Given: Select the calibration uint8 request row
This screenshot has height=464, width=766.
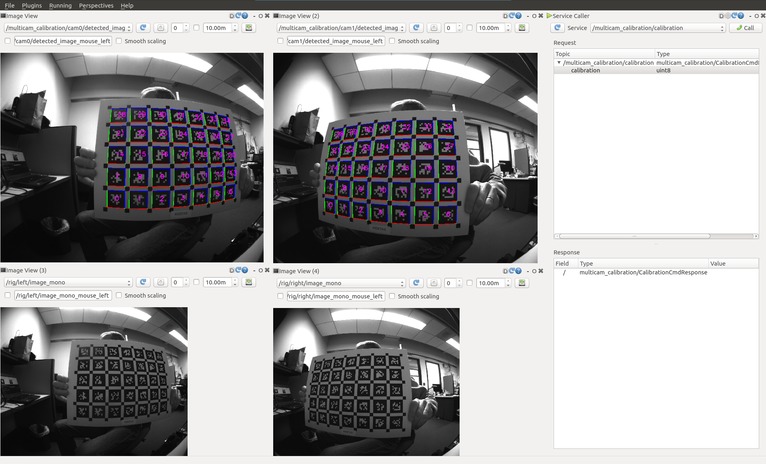Looking at the screenshot, I should 656,70.
